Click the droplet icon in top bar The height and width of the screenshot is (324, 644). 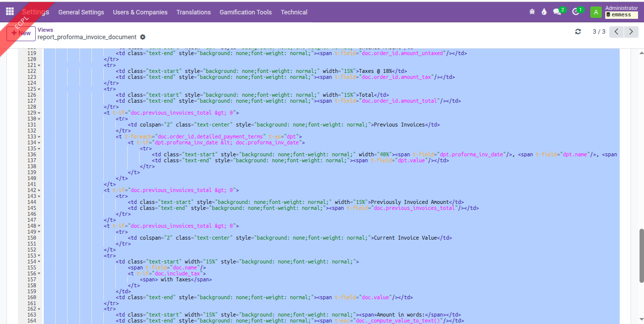click(x=544, y=12)
